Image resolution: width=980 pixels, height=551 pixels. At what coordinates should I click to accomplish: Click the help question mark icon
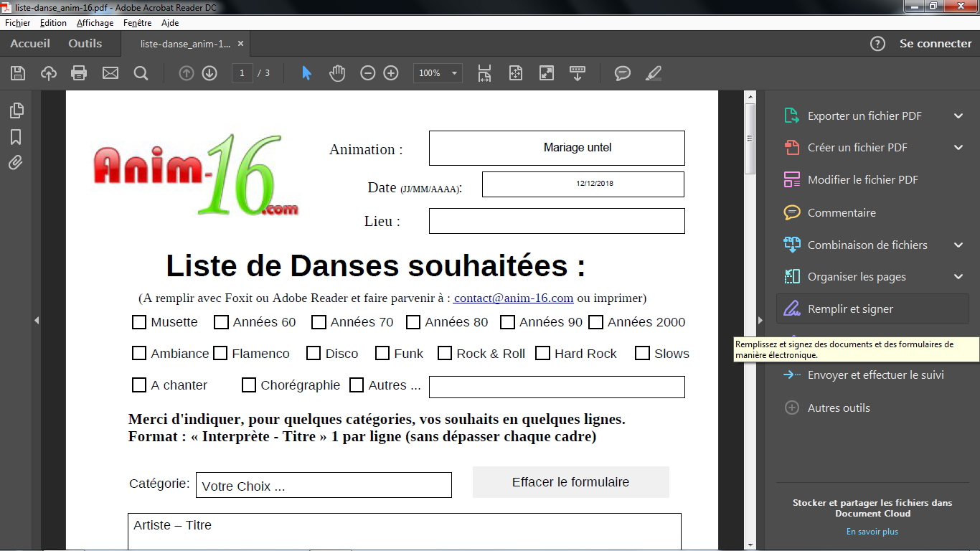tap(877, 44)
